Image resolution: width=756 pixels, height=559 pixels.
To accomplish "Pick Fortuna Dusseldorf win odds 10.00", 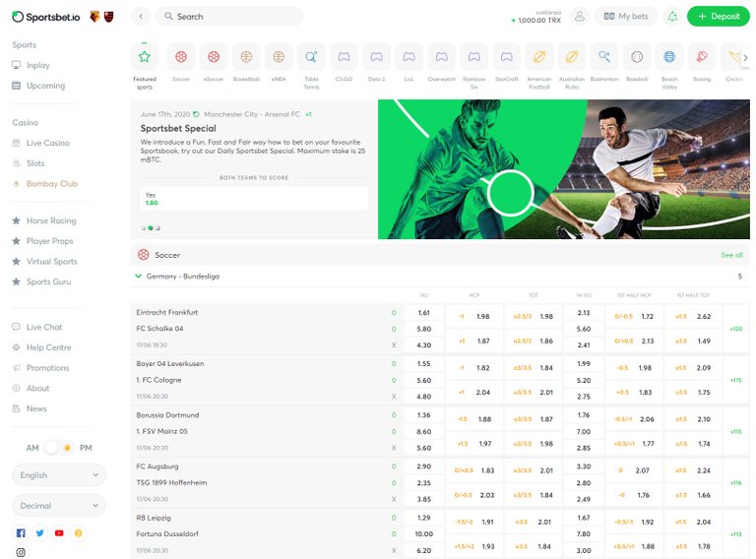I will pyautogui.click(x=424, y=534).
